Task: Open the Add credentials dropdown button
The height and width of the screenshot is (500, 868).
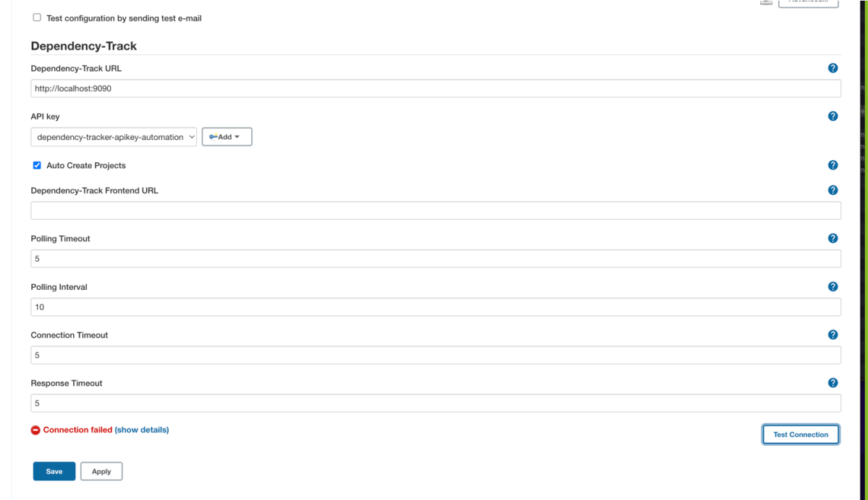Action: click(227, 137)
